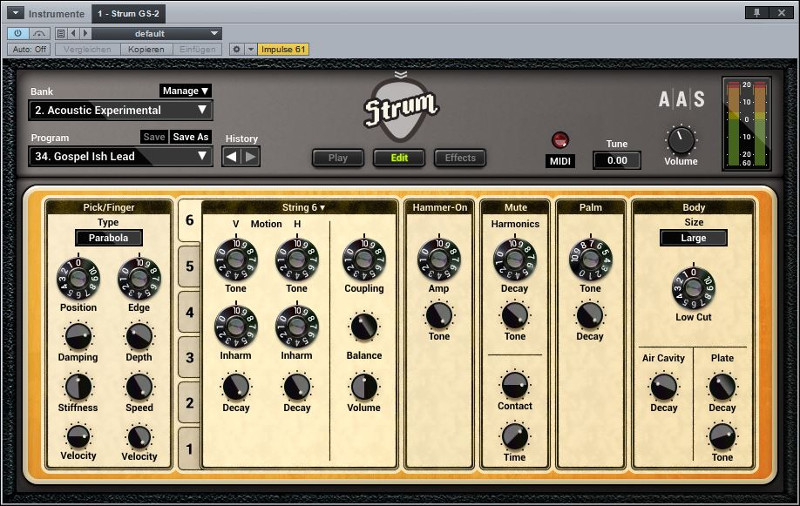Click the Air Cavity Decay knob

(664, 387)
